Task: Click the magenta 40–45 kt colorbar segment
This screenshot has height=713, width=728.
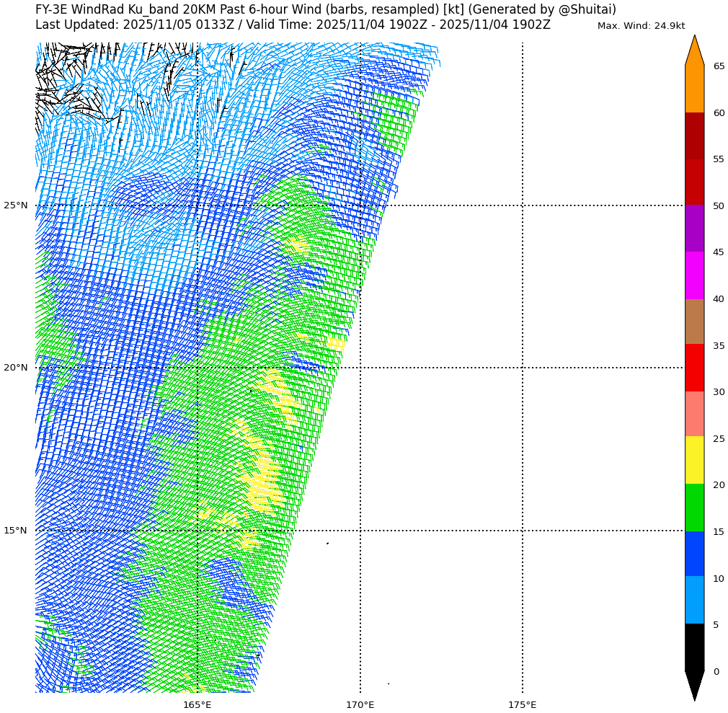Action: click(x=694, y=275)
